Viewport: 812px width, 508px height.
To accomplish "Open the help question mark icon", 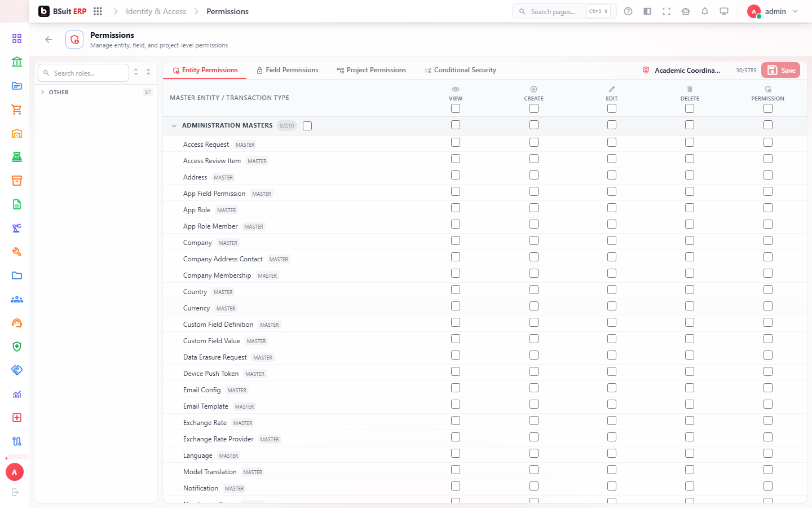I will tap(628, 11).
